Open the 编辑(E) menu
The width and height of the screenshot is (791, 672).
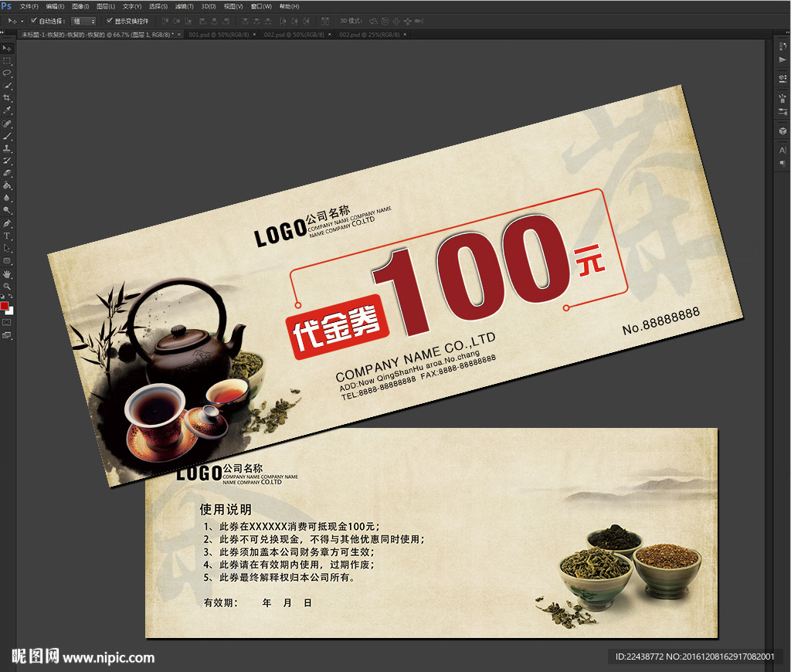[x=55, y=6]
